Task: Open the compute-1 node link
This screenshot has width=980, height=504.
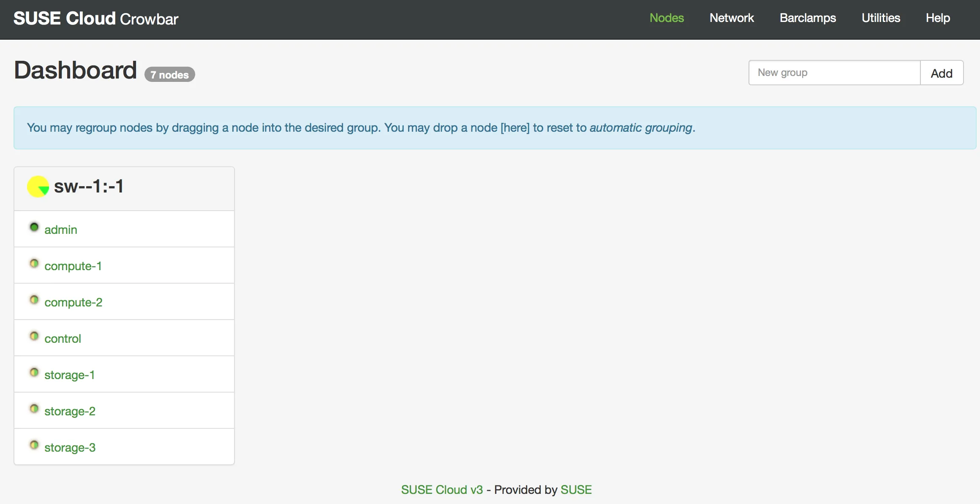Action: [73, 266]
